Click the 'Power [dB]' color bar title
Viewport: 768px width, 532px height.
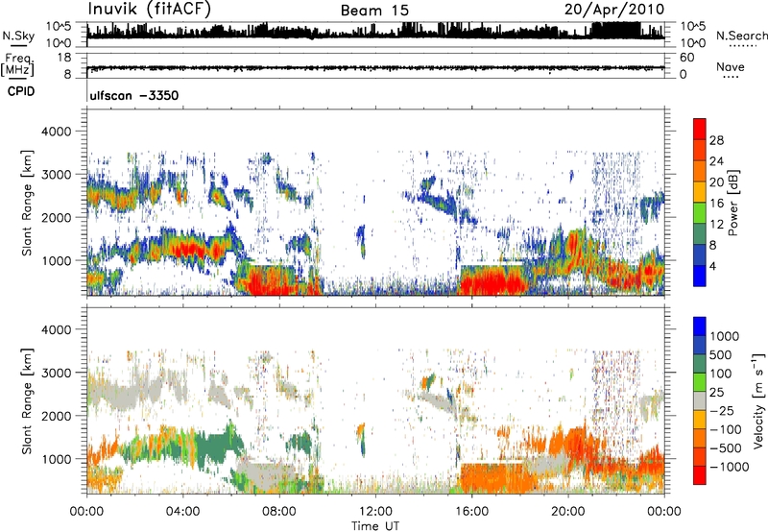tap(733, 203)
